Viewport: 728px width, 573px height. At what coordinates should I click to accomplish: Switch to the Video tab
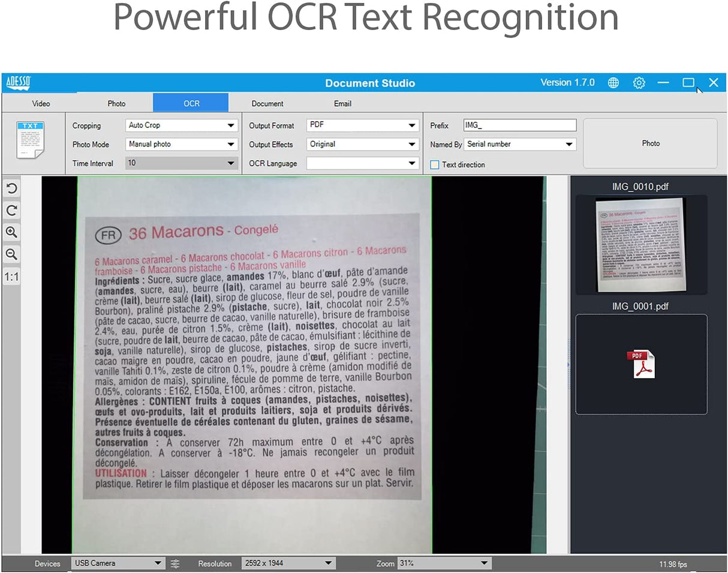(x=41, y=103)
